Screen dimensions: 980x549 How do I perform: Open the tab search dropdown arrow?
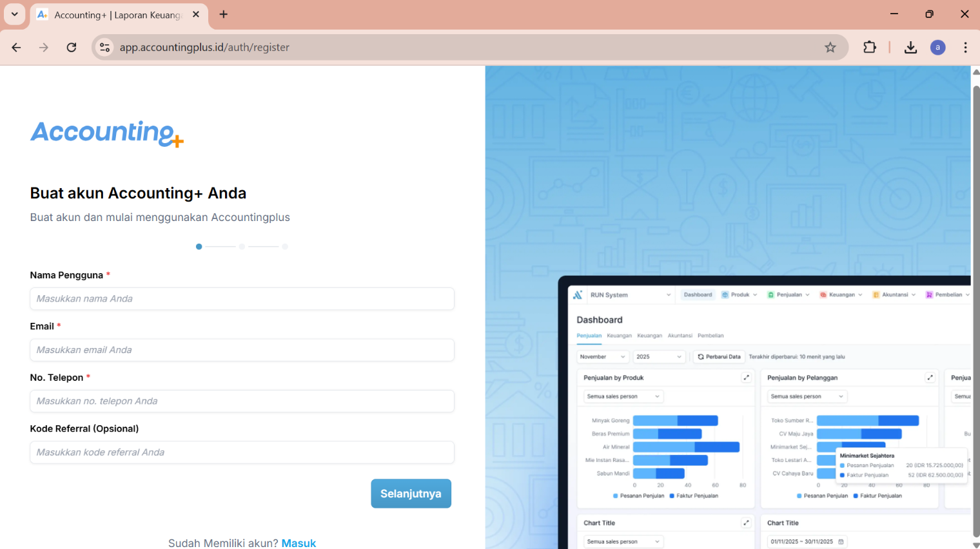(x=14, y=14)
